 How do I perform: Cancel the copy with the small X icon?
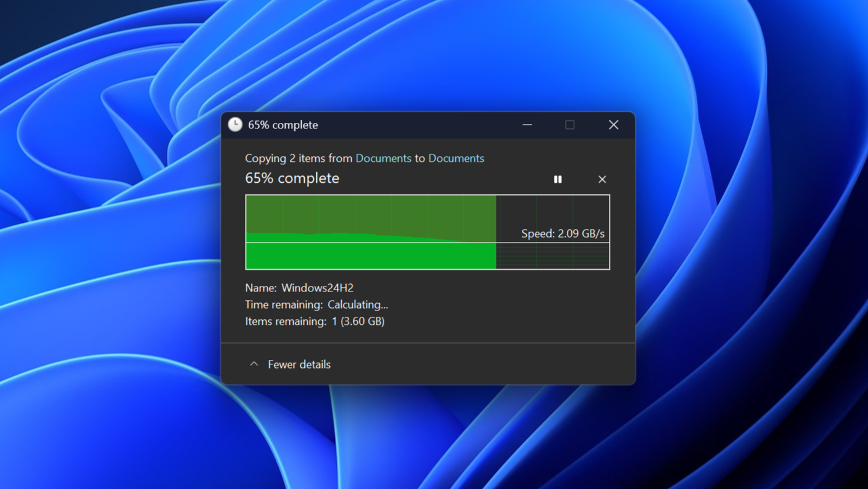click(602, 179)
